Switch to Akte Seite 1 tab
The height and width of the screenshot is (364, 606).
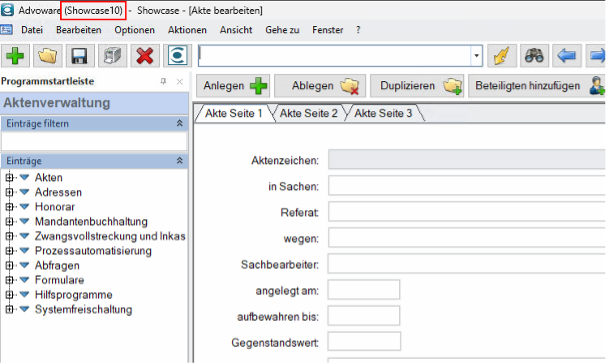point(233,113)
